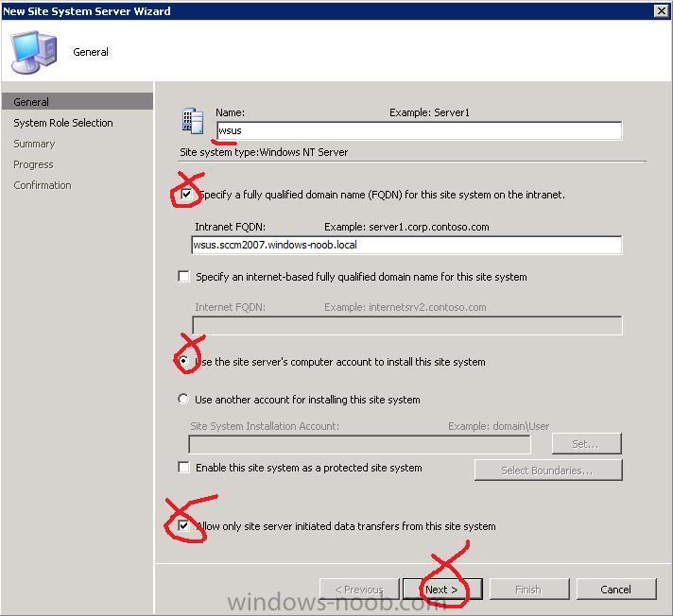This screenshot has height=616, width=673.
Task: Toggle Allow only site server initiated transfers
Action: click(183, 525)
